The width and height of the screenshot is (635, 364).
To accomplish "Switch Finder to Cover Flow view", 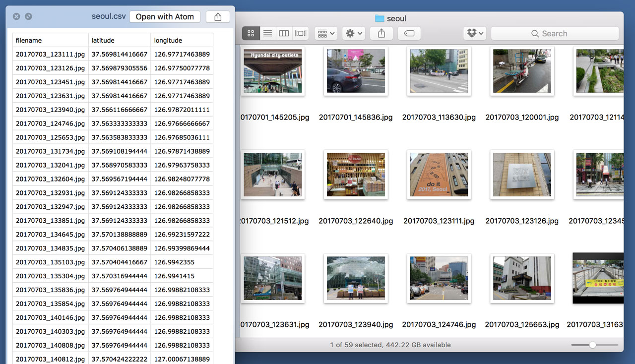I will 301,33.
